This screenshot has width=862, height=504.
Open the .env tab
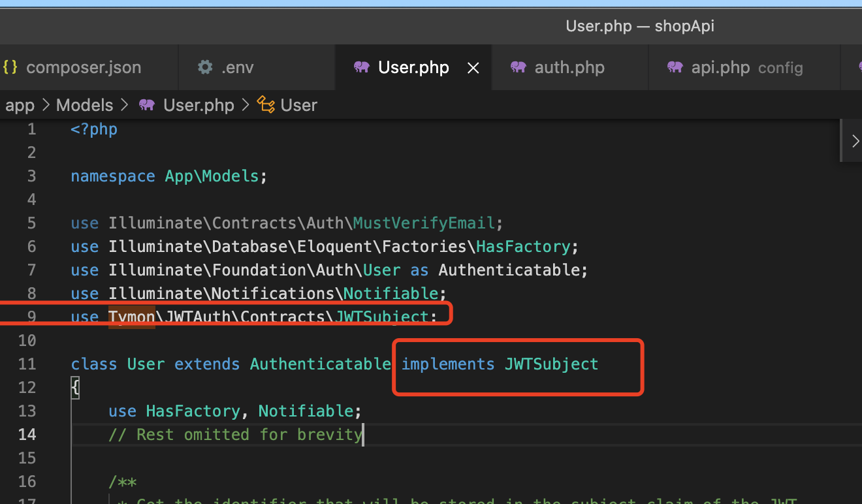tap(257, 67)
